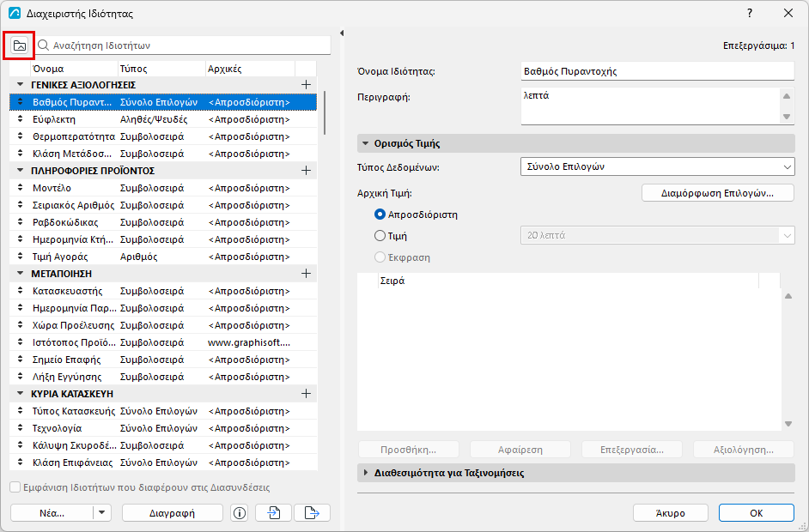Click the info icon at bottom

coord(239,513)
